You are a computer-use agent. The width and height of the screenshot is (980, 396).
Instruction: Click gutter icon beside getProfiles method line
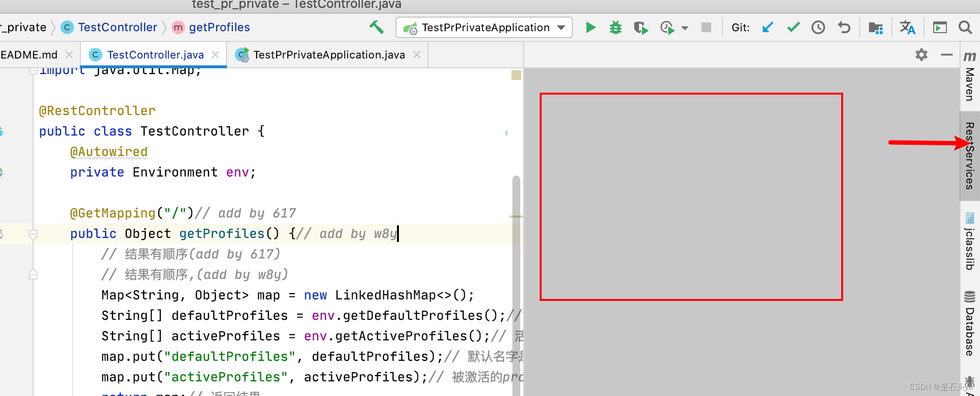1,234
